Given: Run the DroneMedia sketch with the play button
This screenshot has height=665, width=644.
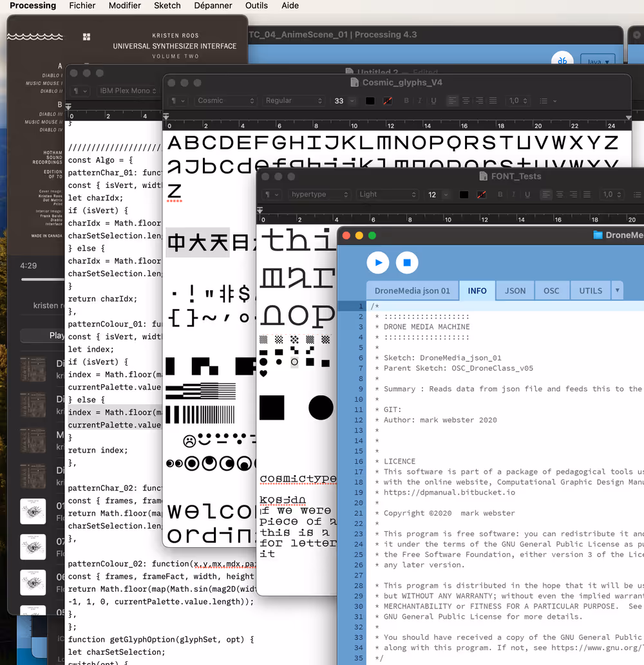Looking at the screenshot, I should pyautogui.click(x=378, y=263).
